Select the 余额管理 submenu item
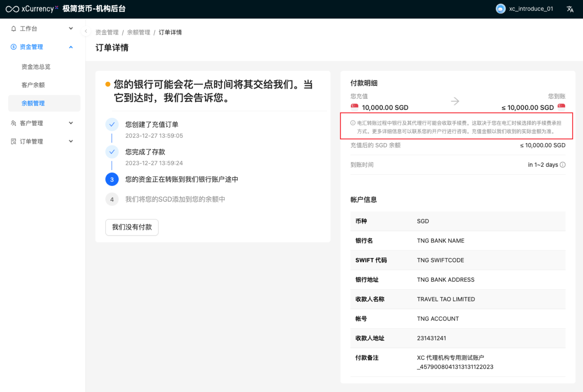 click(44, 103)
